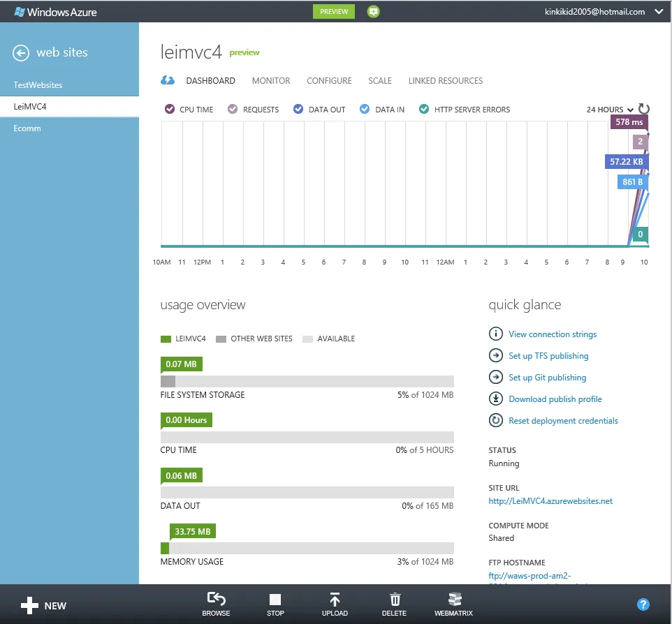Click the 57.22 KB chart value label
672x624 pixels.
pyautogui.click(x=626, y=161)
